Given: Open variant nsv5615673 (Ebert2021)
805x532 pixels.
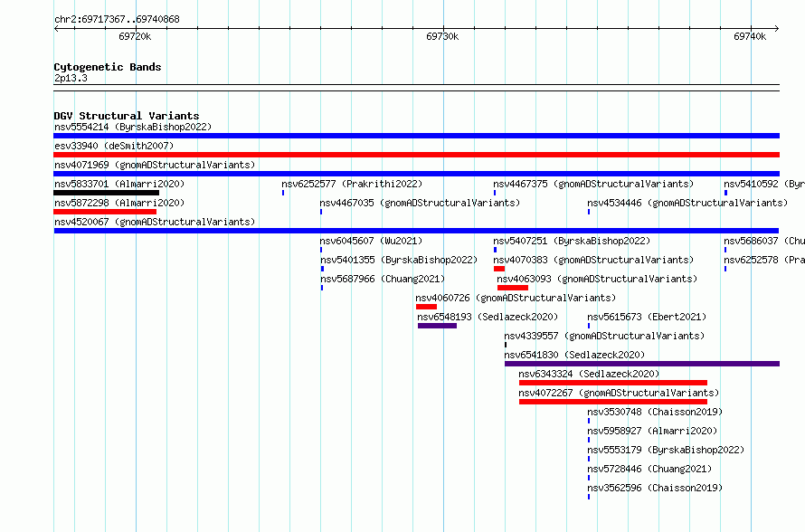Looking at the screenshot, I should (647, 317).
